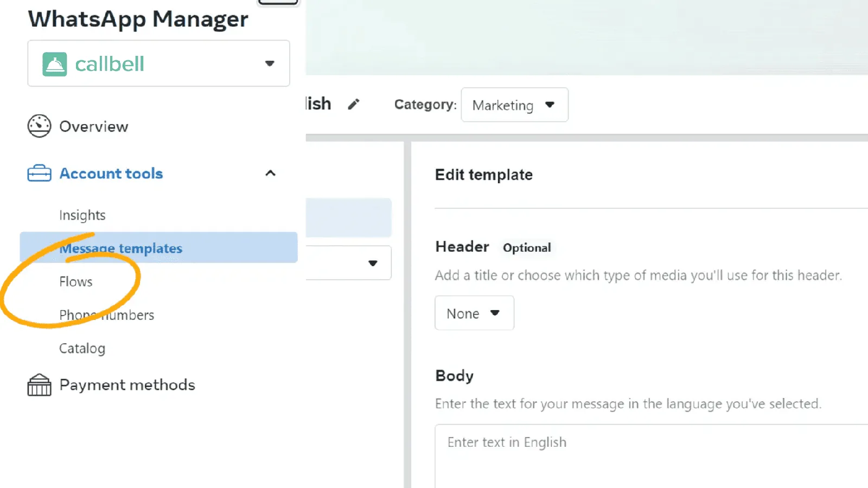Click the Account tools label

pyautogui.click(x=111, y=174)
